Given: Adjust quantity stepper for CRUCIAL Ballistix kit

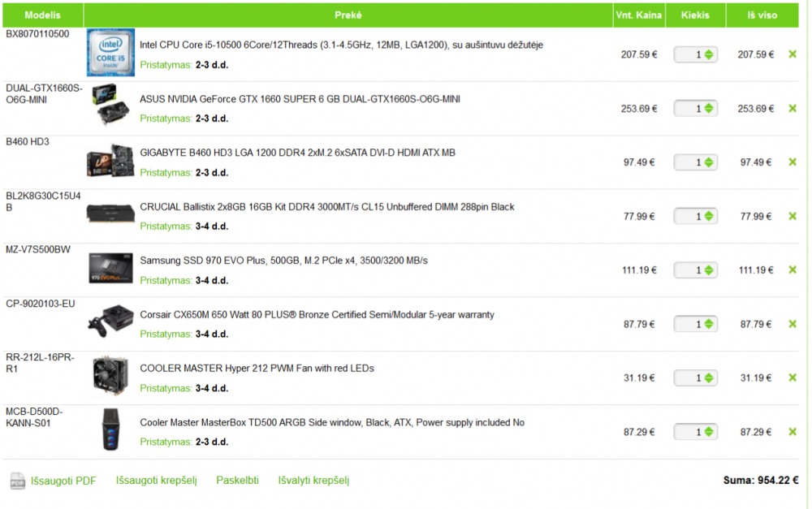Looking at the screenshot, I should point(709,216).
